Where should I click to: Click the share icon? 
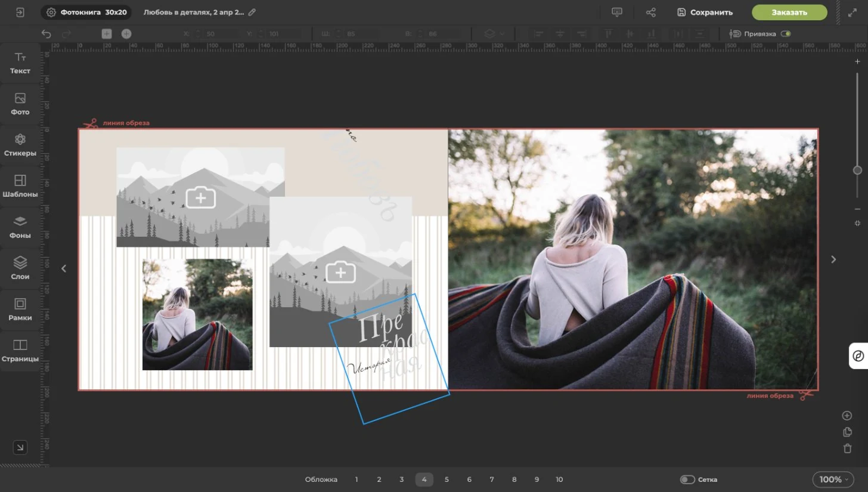[650, 12]
